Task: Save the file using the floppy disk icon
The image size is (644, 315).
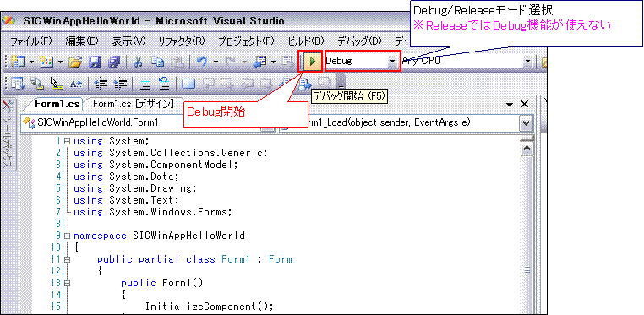Action: [96, 62]
